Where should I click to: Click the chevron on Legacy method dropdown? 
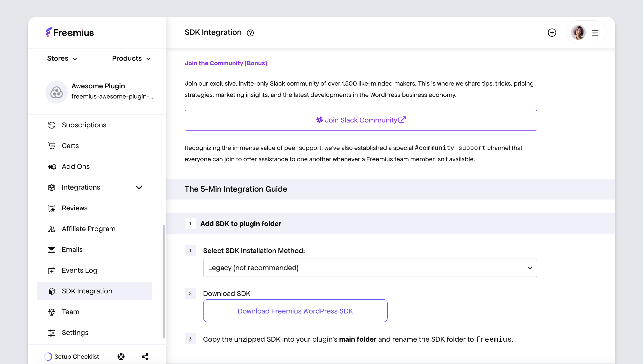[x=529, y=268]
